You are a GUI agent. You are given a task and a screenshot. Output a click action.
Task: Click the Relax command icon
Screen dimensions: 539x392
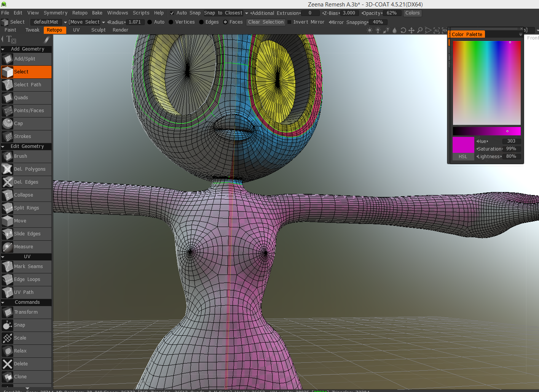8,351
